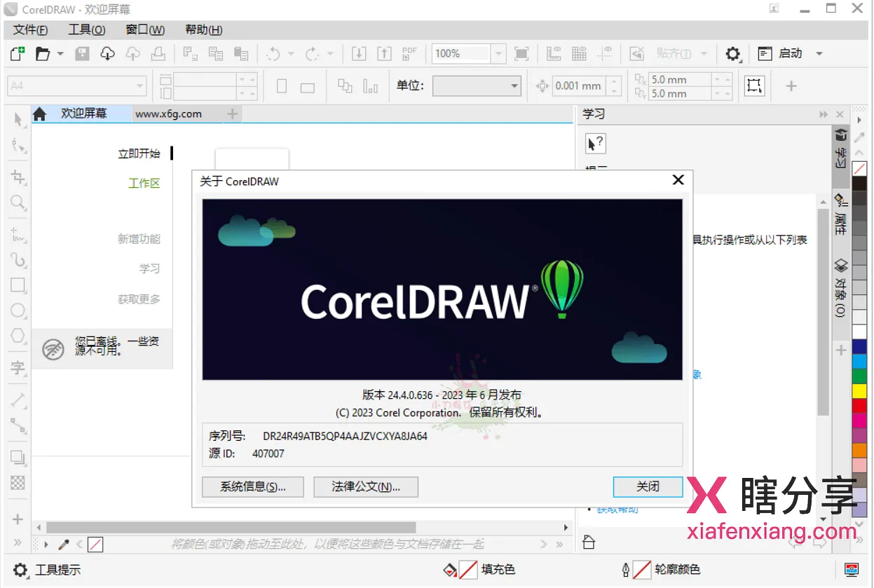The width and height of the screenshot is (874, 588).
Task: Click the Home icon on welcome tab
Action: point(40,114)
